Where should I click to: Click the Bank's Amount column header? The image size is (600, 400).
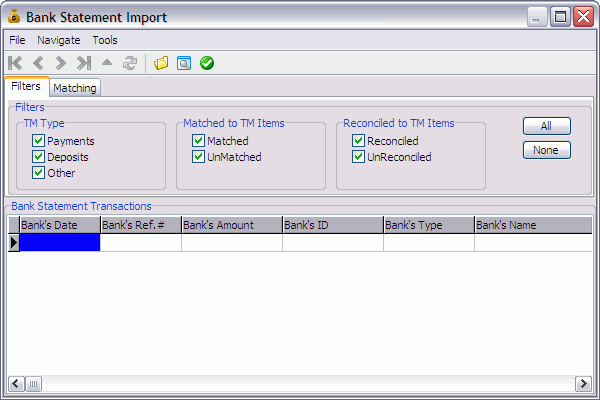[x=232, y=225]
